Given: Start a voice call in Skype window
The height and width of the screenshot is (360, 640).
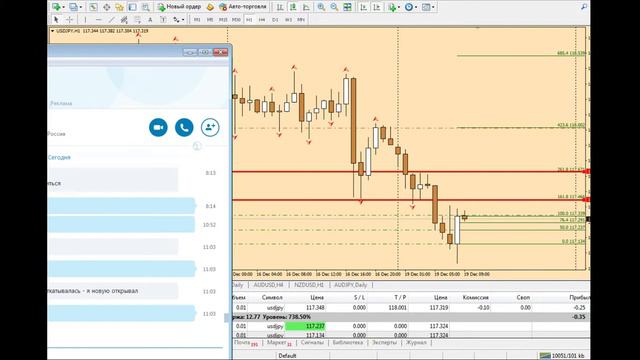Looking at the screenshot, I should coord(184,127).
